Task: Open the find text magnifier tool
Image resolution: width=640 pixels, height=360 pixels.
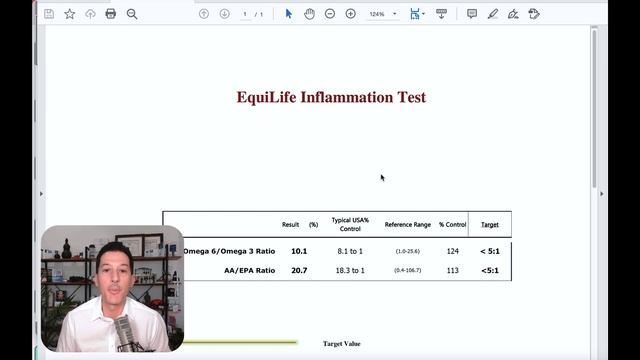Action: point(132,14)
